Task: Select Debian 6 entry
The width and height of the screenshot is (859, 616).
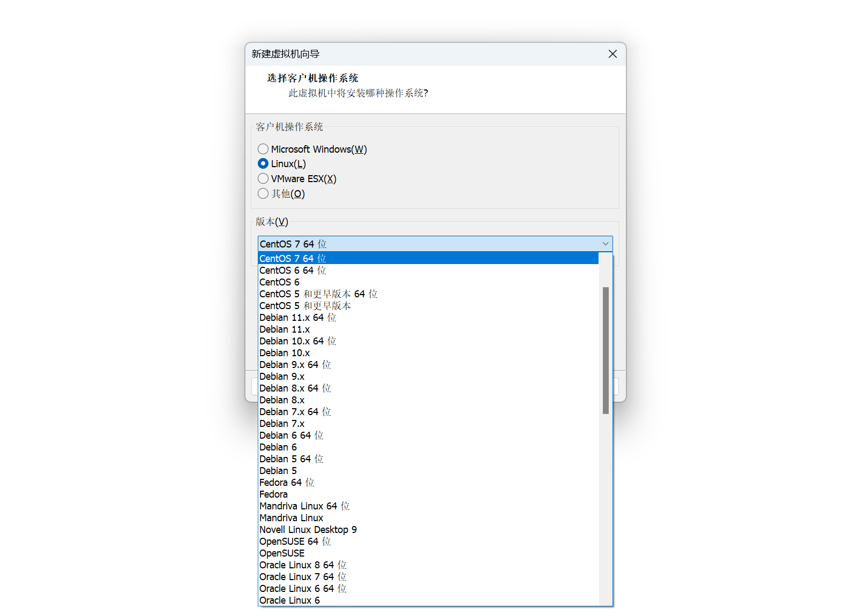Action: coord(428,447)
